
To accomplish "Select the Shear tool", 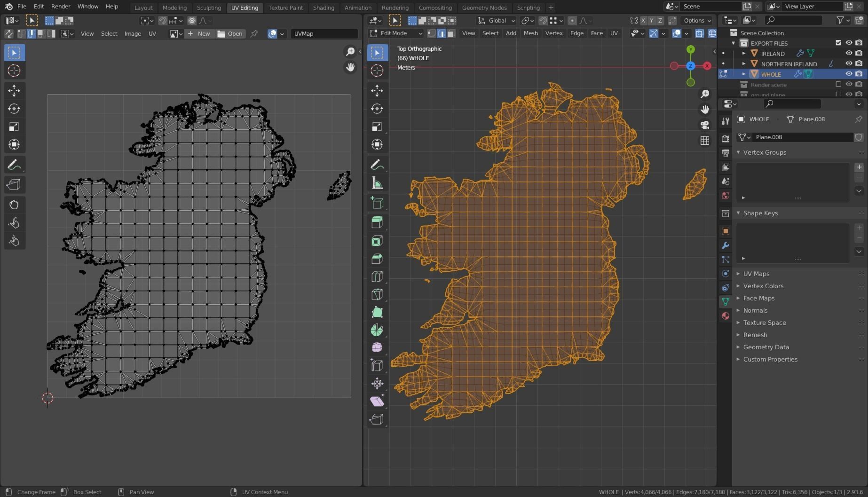I will (377, 401).
